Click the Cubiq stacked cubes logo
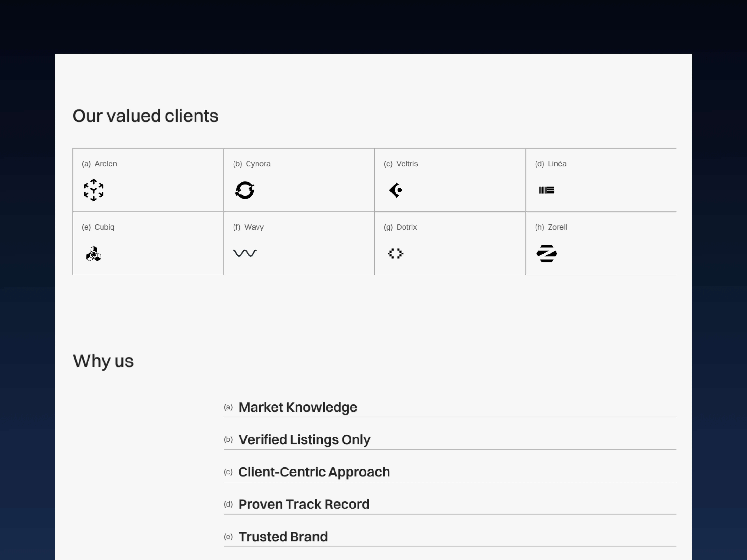This screenshot has height=560, width=747. pos(93,254)
